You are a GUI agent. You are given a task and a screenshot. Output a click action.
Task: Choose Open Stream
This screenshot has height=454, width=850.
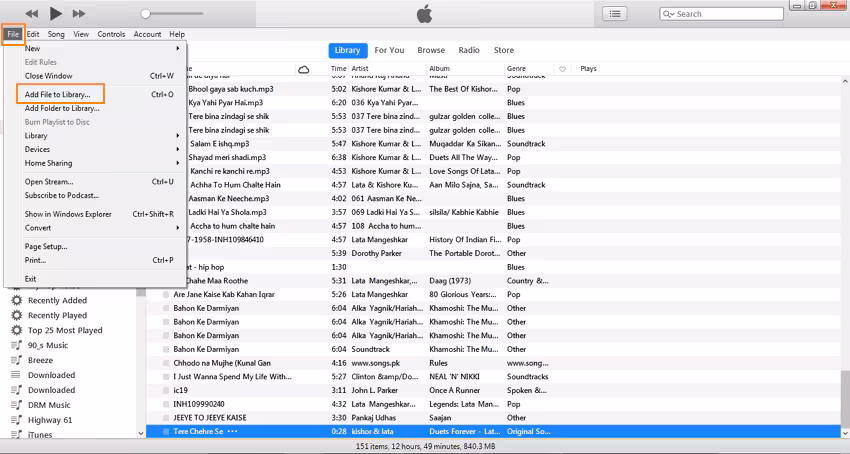tap(95, 182)
